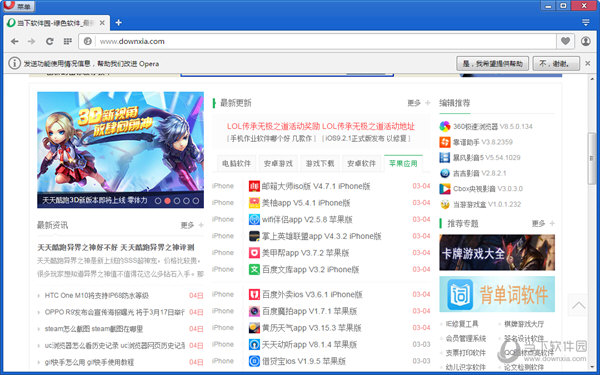Open steam怎么截图 article
This screenshot has height=375, width=600.
click(x=94, y=329)
